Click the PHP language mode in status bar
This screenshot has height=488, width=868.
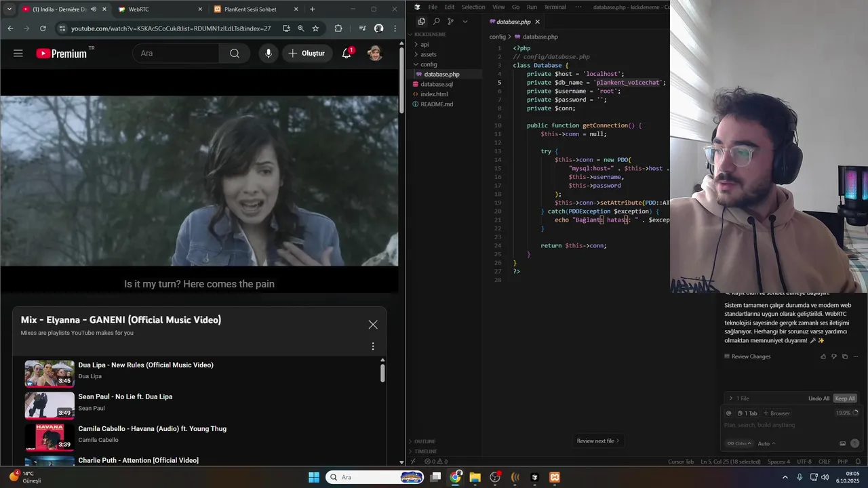[x=842, y=462]
